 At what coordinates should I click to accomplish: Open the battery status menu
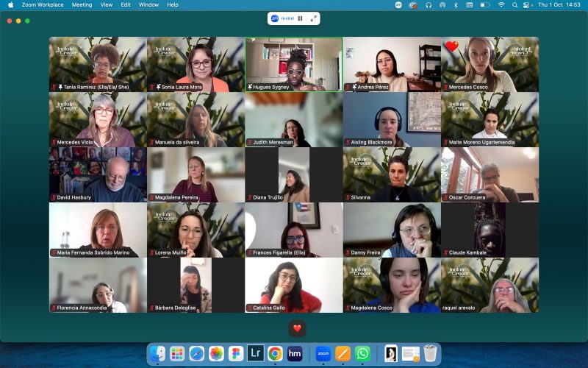point(485,5)
